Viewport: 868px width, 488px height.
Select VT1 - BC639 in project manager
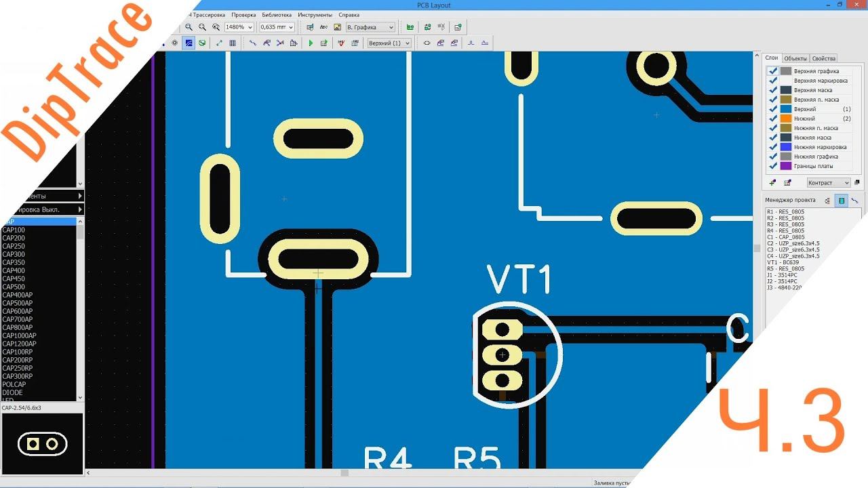[783, 262]
